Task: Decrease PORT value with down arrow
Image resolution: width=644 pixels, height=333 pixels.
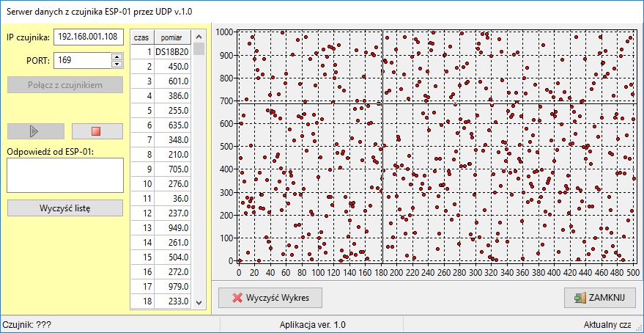Action: click(117, 64)
